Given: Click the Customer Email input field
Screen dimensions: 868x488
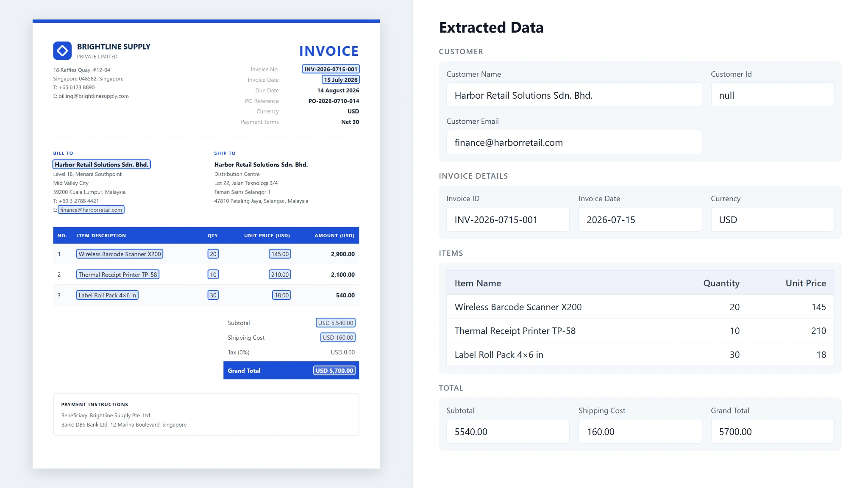Looking at the screenshot, I should pos(574,142).
